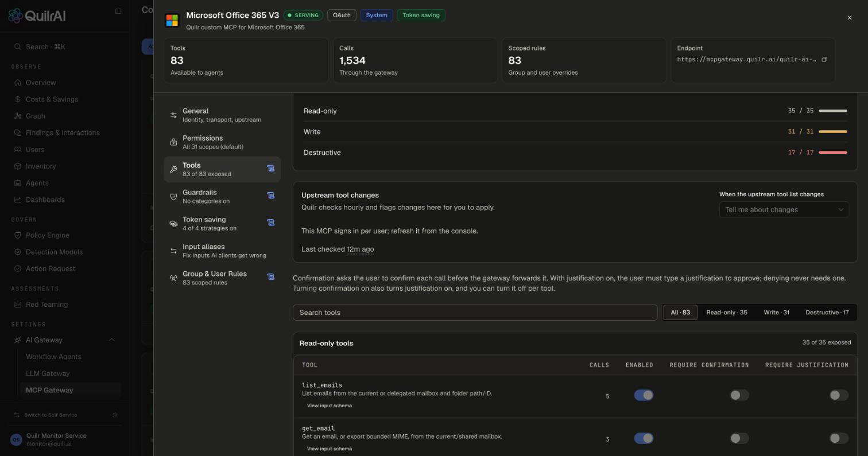The image size is (868, 456).
Task: Click the scoped-rules icon on Guardrails row
Action: [x=270, y=195]
